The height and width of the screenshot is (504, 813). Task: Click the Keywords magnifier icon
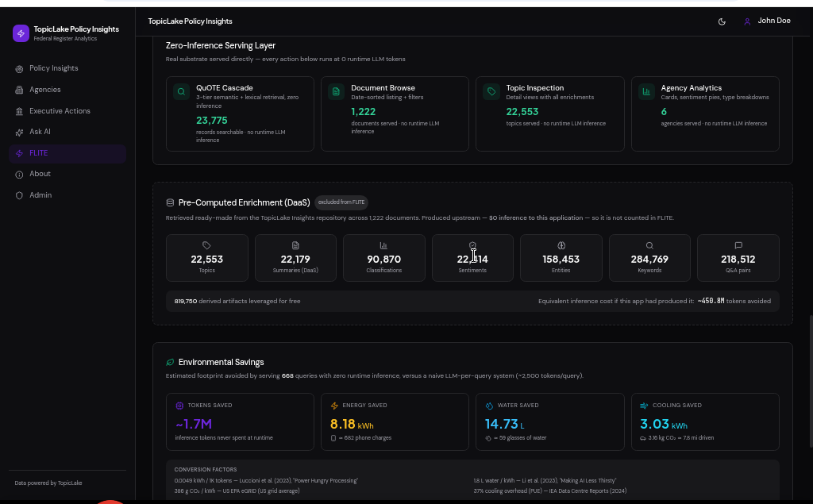(649, 245)
